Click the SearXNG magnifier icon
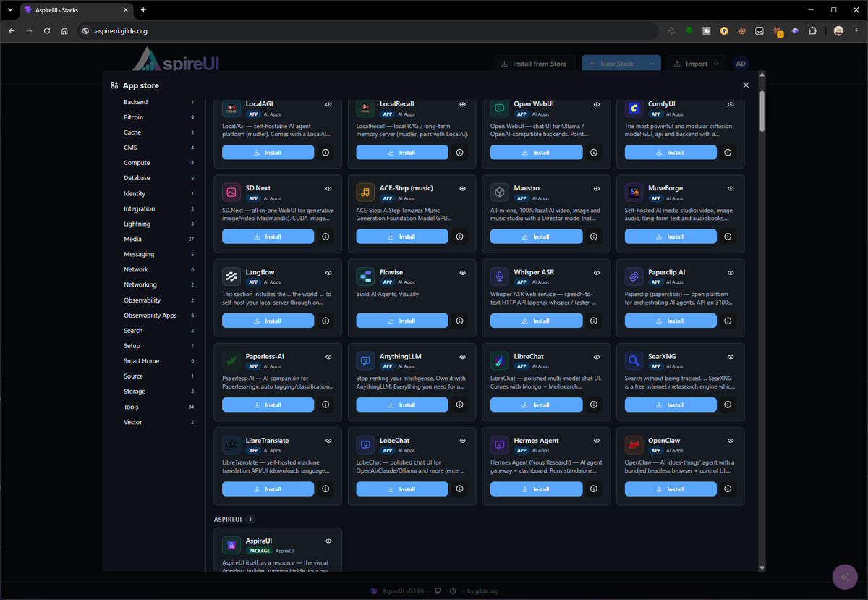This screenshot has height=600, width=868. (x=634, y=360)
